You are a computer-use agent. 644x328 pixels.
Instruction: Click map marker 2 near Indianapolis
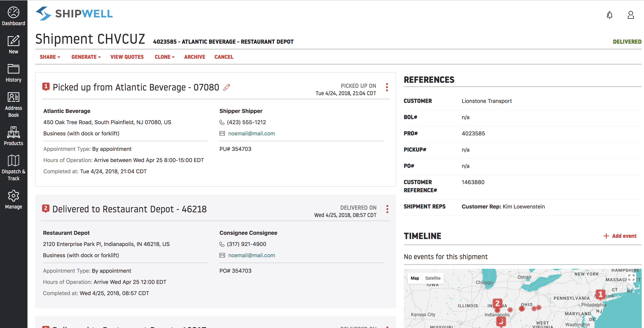tap(497, 303)
